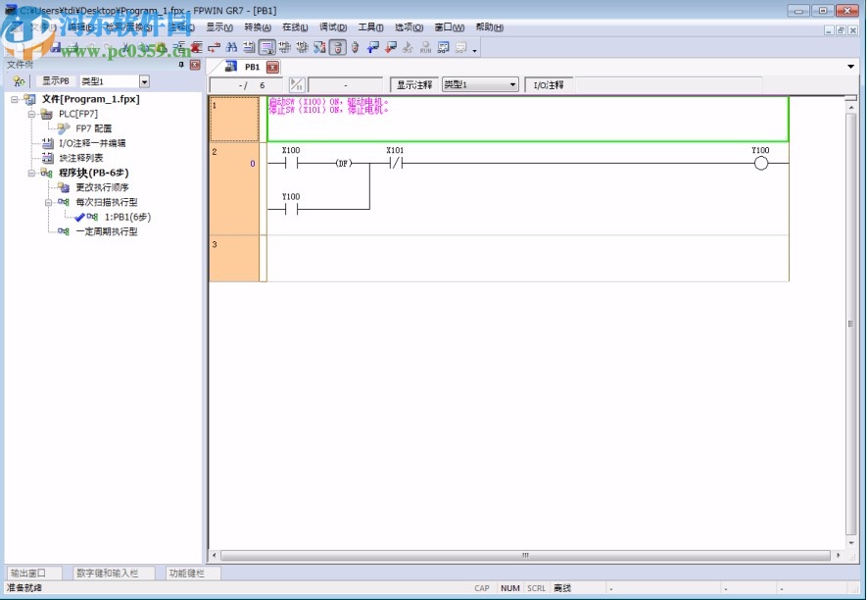Click the key icon in file tree panel
The width and height of the screenshot is (868, 600).
tap(19, 82)
